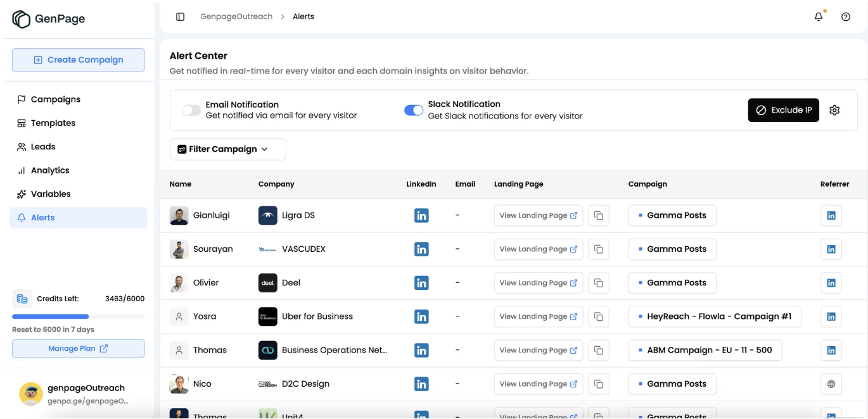This screenshot has width=868, height=419.
Task: Copy landing page link for Gianluigi
Action: (599, 216)
